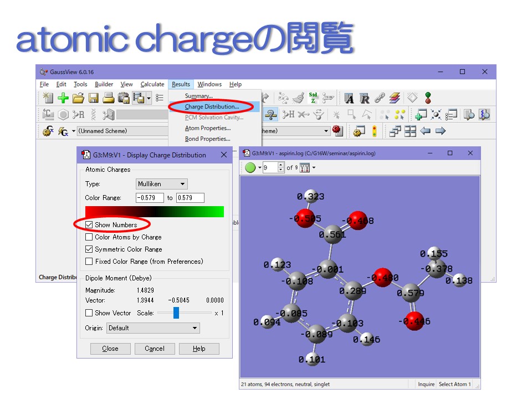
Task: Click the Color Range minimum -0.579 field
Action: pyautogui.click(x=150, y=198)
